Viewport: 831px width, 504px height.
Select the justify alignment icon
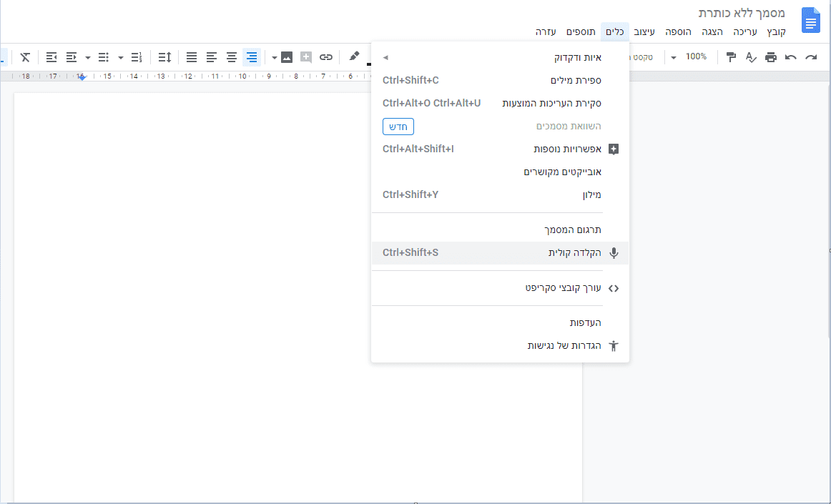(x=192, y=57)
